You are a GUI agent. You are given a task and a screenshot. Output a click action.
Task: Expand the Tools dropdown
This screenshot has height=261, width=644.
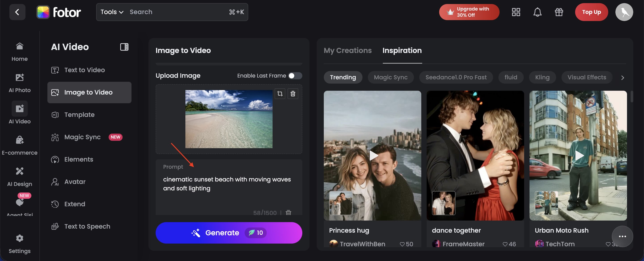point(112,12)
